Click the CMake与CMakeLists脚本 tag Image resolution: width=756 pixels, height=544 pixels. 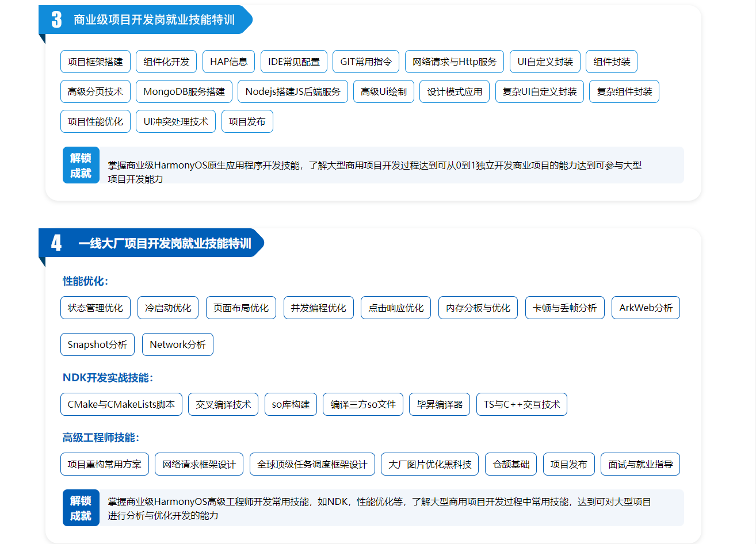(121, 404)
